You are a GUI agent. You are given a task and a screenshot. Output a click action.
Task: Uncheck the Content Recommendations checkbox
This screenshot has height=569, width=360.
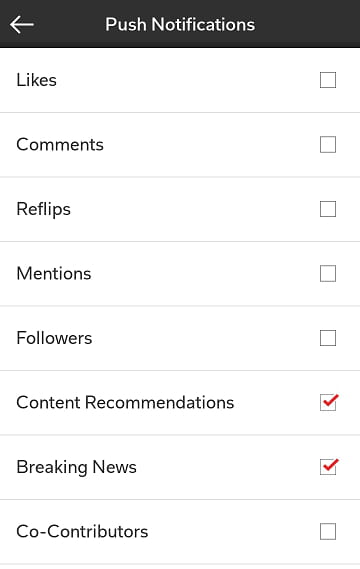tap(328, 402)
